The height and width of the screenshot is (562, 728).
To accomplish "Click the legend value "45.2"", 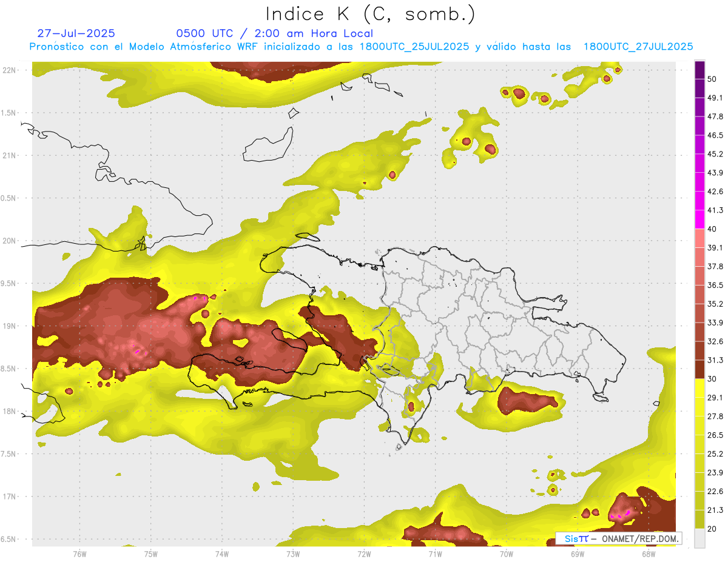I will pyautogui.click(x=715, y=154).
